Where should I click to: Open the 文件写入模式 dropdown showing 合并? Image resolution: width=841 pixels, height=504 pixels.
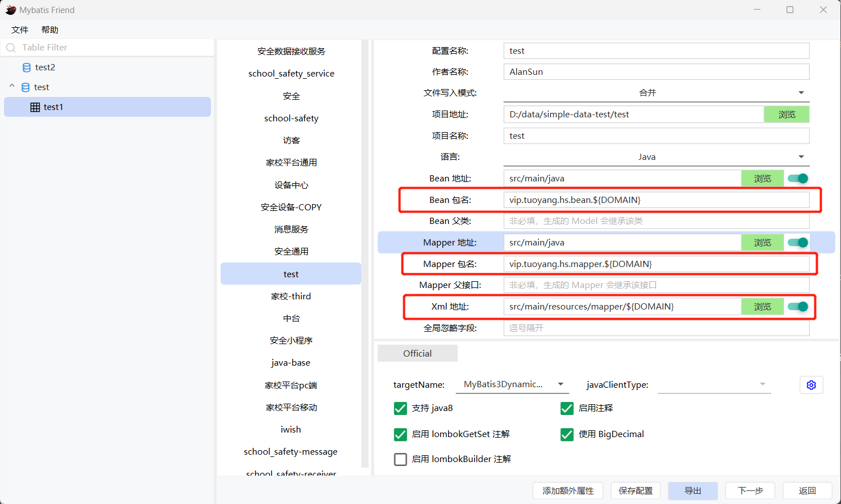tap(656, 93)
